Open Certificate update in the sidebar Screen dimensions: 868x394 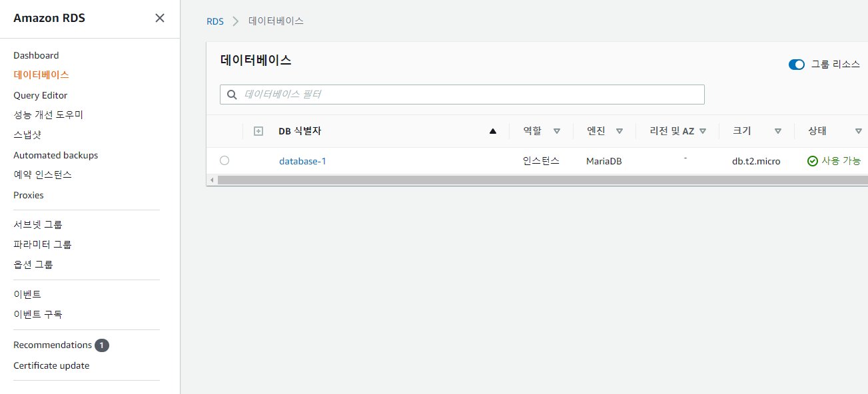click(51, 365)
